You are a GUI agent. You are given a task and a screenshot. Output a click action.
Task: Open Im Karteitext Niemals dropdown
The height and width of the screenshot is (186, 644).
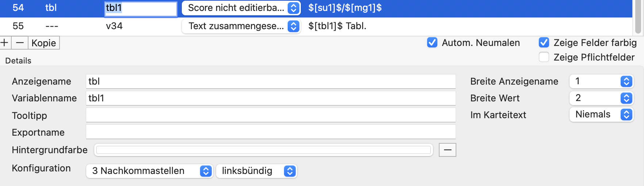(601, 115)
